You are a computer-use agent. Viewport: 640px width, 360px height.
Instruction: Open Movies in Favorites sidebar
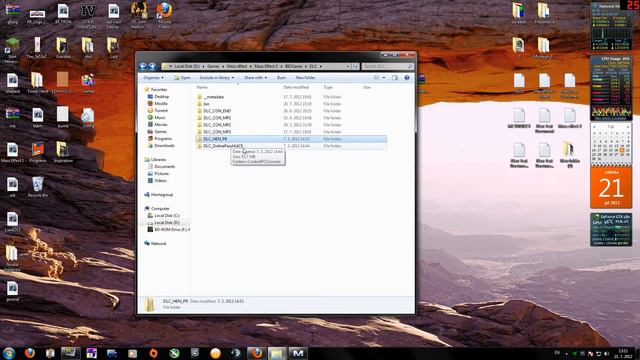click(x=160, y=124)
